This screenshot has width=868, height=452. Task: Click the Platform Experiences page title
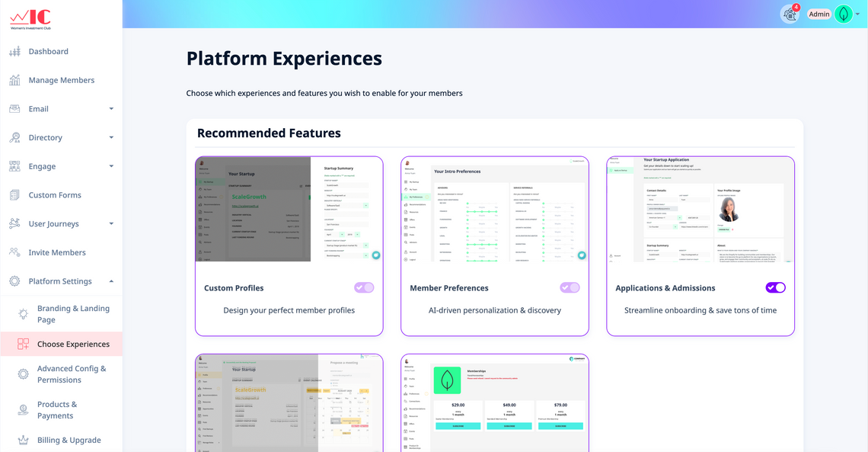[x=284, y=59]
